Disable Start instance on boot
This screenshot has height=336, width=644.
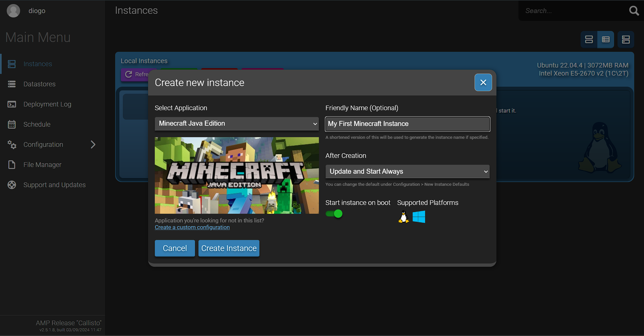coord(334,213)
